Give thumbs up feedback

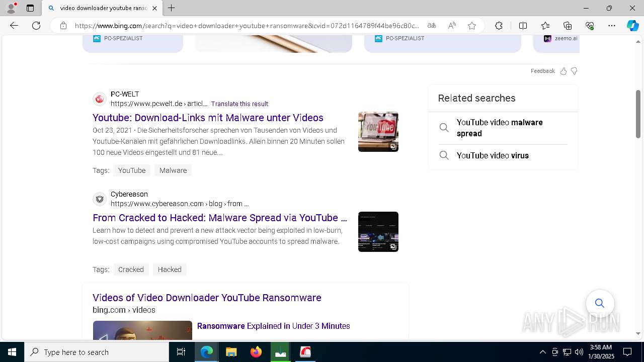tap(563, 71)
